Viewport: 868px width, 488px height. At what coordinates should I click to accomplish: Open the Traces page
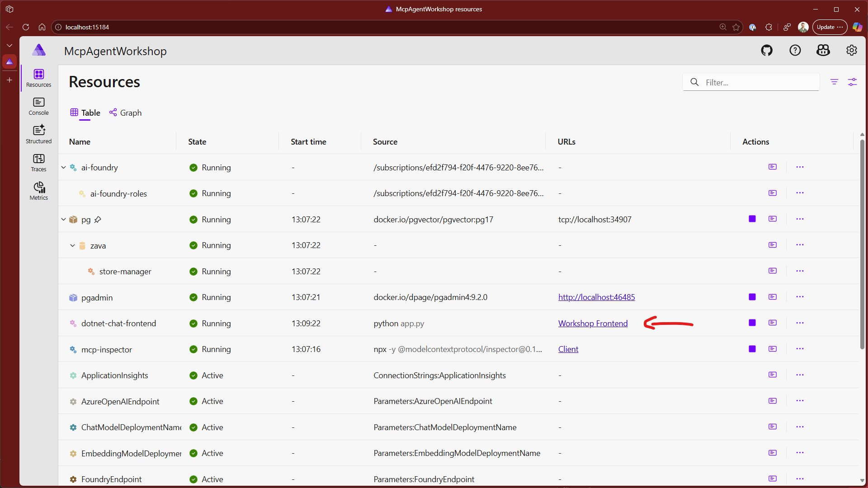[38, 163]
